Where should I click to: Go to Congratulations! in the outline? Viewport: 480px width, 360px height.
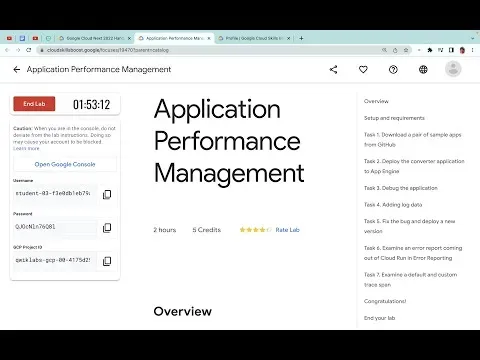click(x=385, y=301)
